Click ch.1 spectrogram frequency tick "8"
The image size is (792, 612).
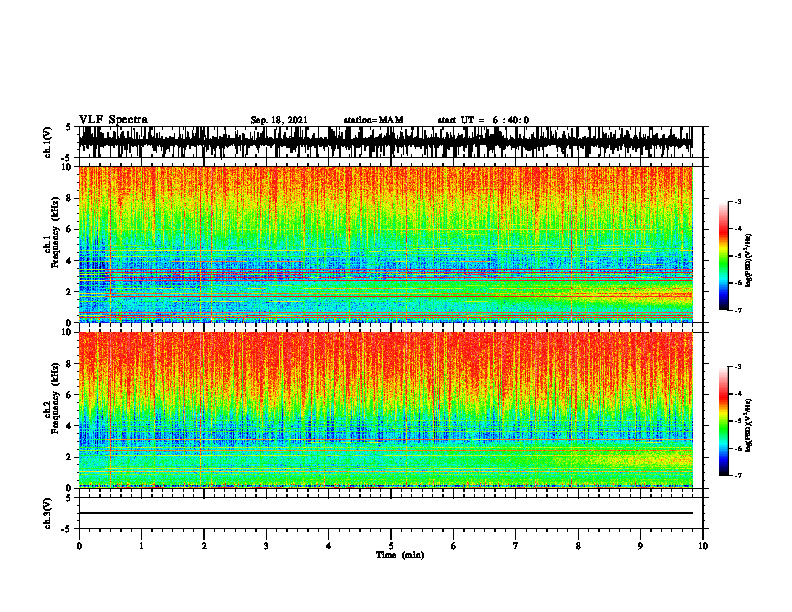[70, 198]
